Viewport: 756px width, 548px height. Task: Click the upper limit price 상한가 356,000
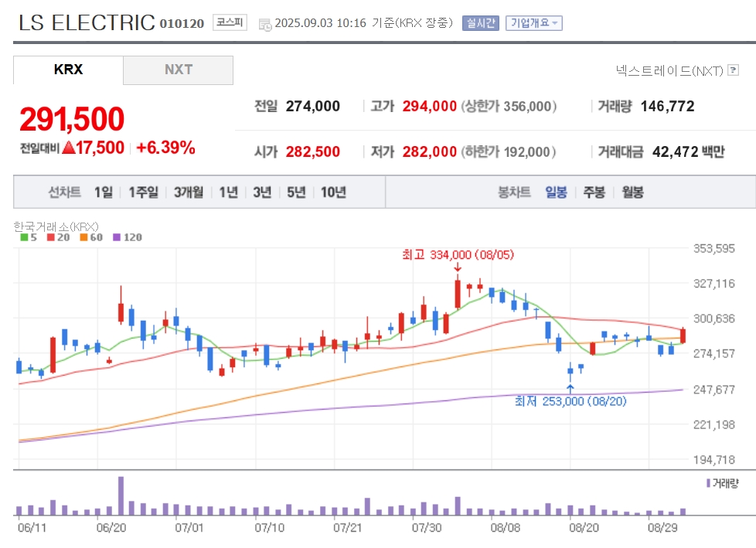(509, 106)
